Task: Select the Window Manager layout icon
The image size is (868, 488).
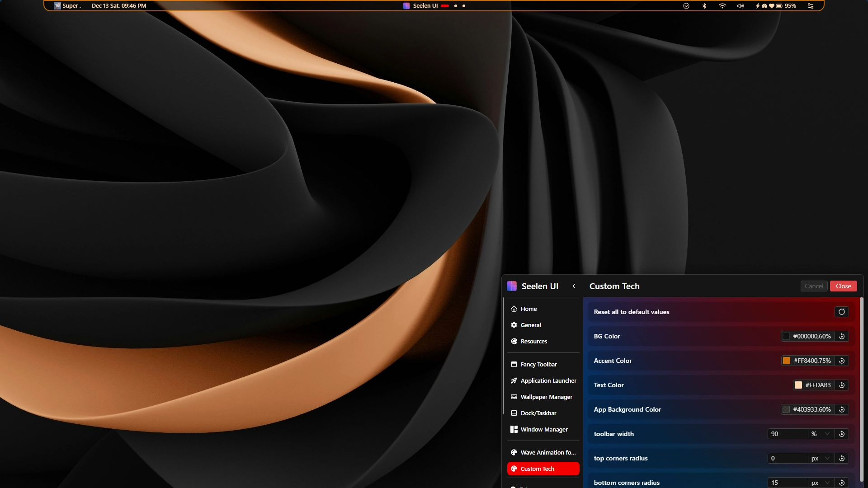Action: coord(514,429)
